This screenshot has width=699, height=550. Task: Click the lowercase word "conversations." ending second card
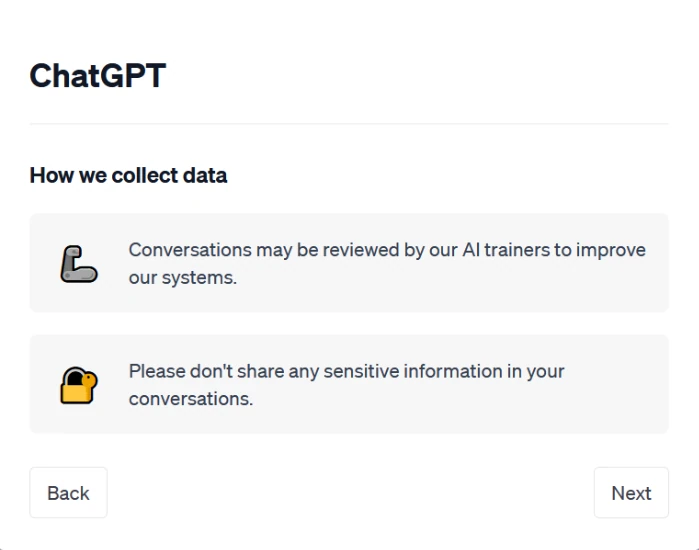pyautogui.click(x=191, y=399)
